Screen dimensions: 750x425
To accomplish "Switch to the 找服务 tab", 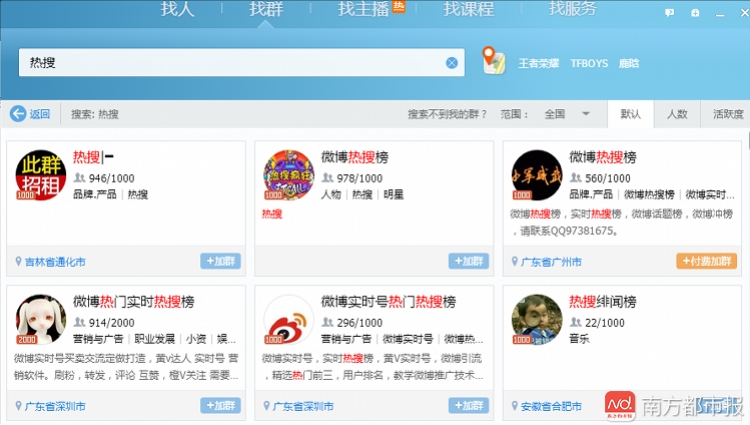I will tap(573, 9).
